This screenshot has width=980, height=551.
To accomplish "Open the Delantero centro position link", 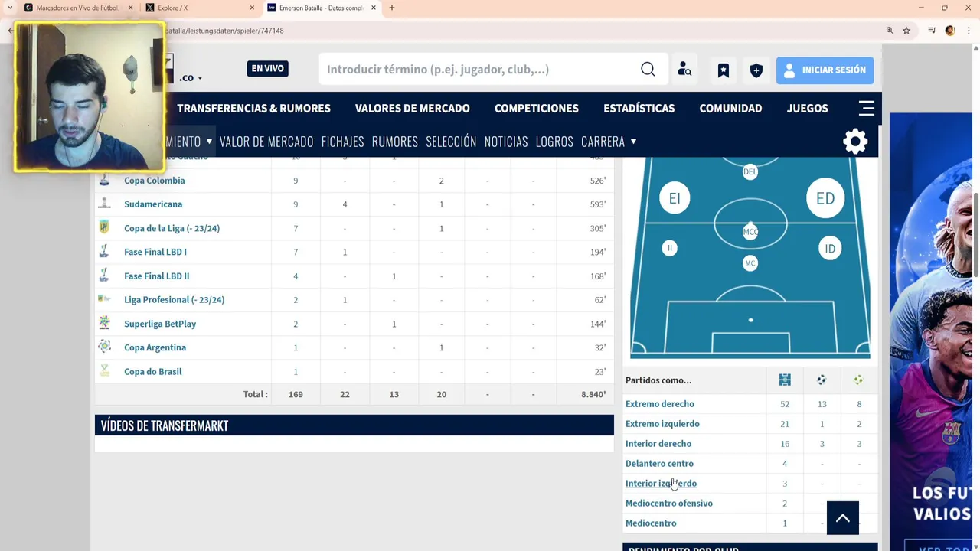I will pyautogui.click(x=659, y=463).
